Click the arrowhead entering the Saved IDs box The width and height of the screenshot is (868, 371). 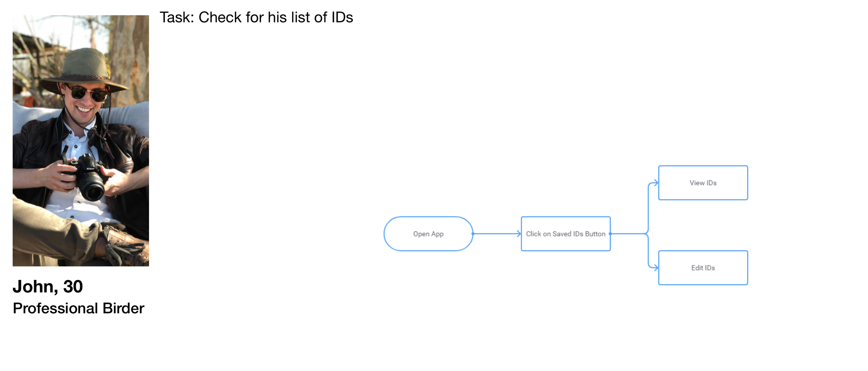point(519,234)
